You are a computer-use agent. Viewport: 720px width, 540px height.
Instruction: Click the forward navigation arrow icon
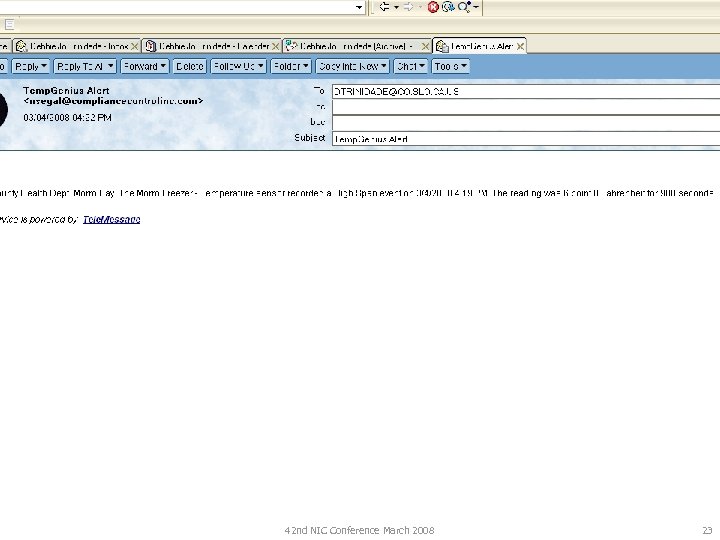click(408, 7)
